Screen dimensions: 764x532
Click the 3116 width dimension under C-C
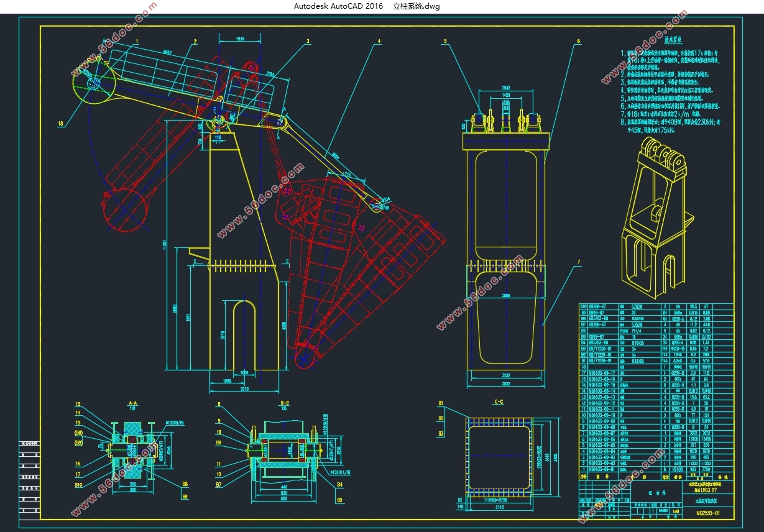(x=499, y=508)
